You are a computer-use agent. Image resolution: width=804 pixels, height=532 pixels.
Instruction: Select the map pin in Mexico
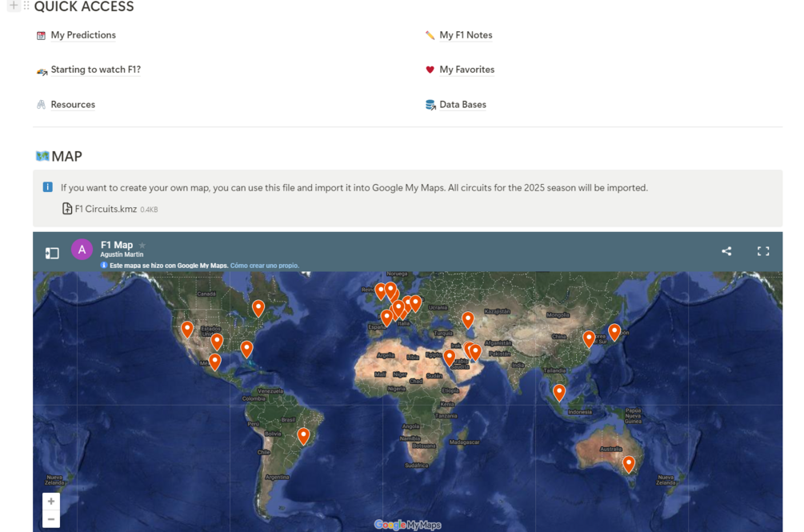(x=215, y=362)
